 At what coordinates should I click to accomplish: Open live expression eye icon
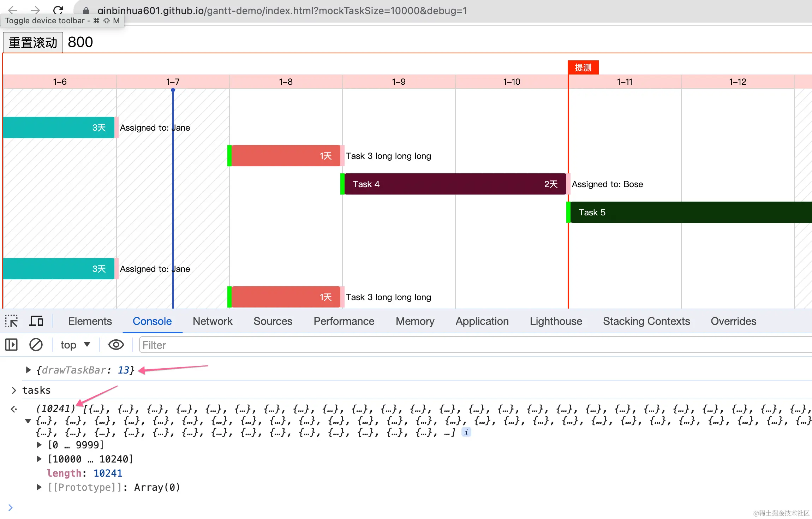[x=116, y=345]
